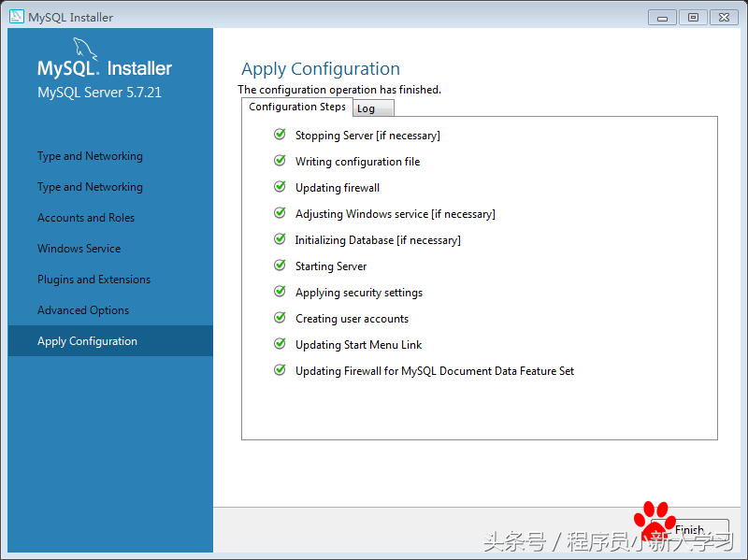
Task: Select Plugins and Extensions from sidebar
Action: coord(93,279)
